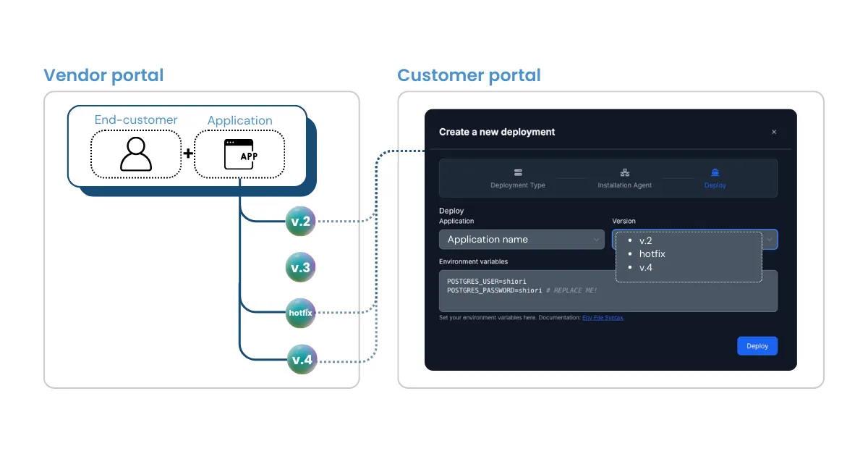Open the Application name dropdown
The height and width of the screenshot is (454, 868).
(x=521, y=240)
